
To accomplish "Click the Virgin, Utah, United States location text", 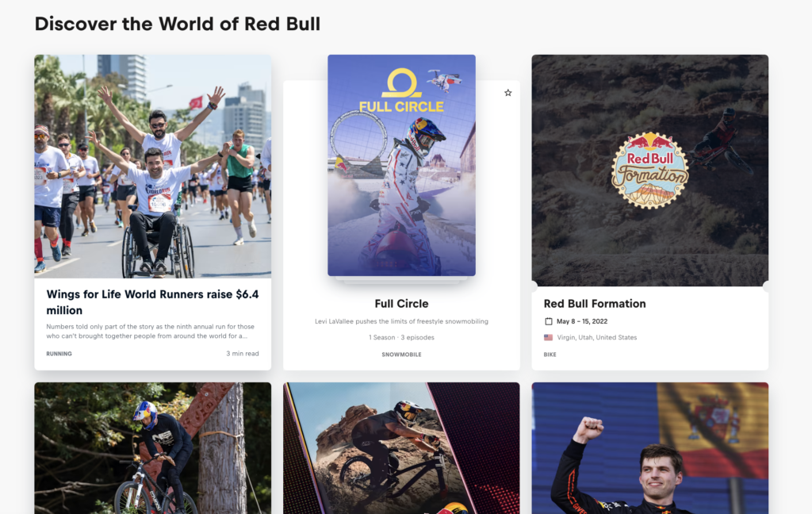I will (x=596, y=337).
